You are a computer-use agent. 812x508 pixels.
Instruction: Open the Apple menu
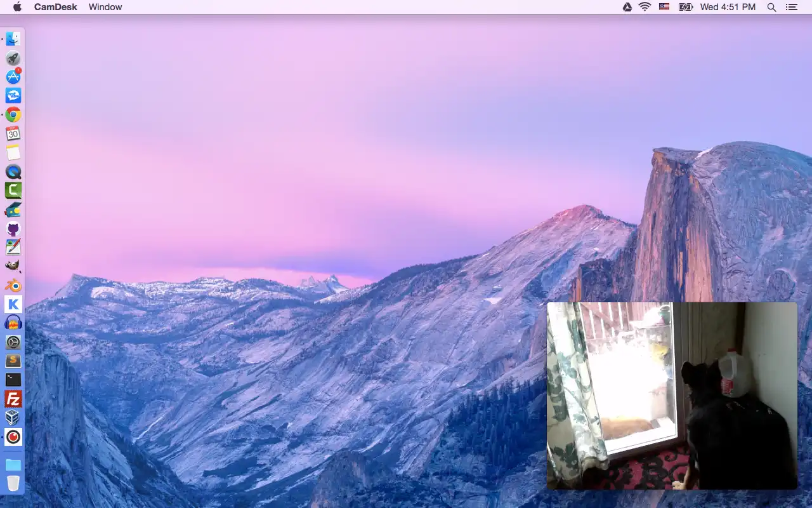pyautogui.click(x=17, y=7)
